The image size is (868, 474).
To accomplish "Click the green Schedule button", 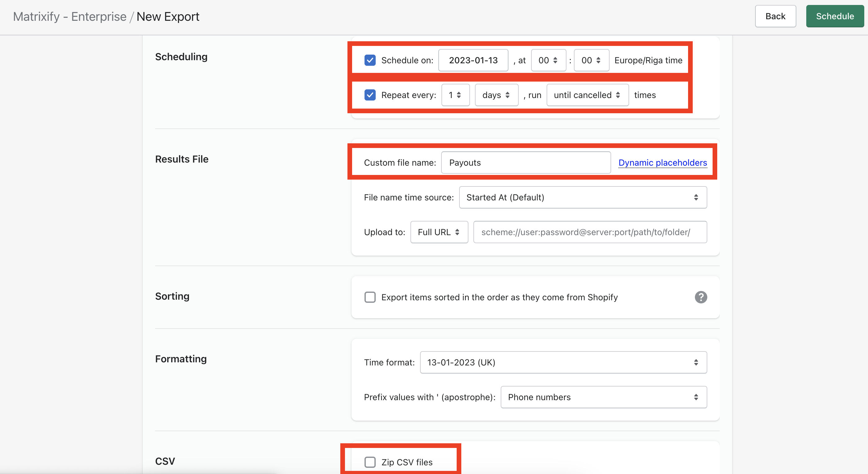I will (x=834, y=16).
